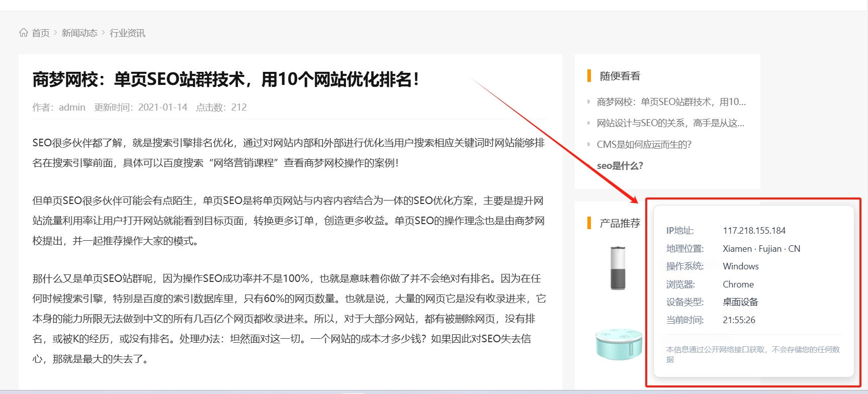Click the home icon in breadcrumb
This screenshot has width=868, height=394.
point(24,33)
